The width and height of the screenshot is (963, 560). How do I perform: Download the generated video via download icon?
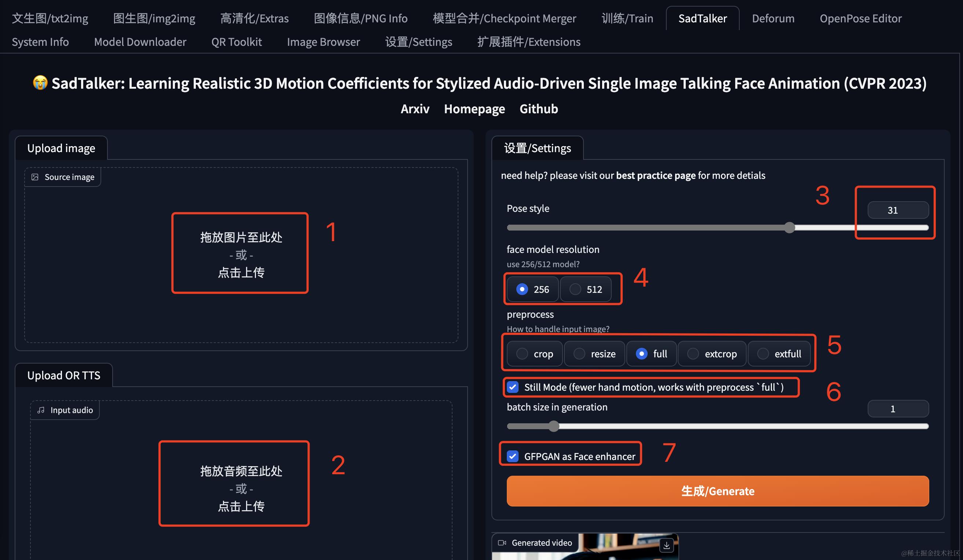(666, 545)
